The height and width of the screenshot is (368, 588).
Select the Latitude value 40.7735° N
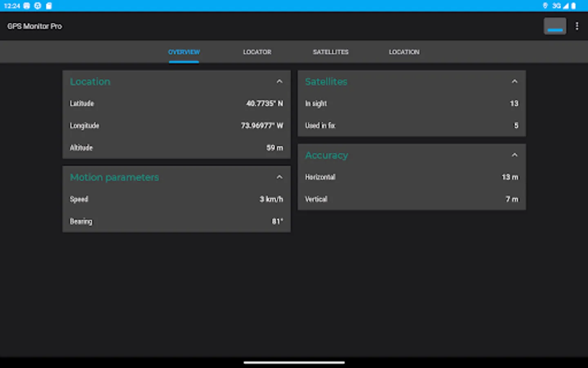(265, 103)
